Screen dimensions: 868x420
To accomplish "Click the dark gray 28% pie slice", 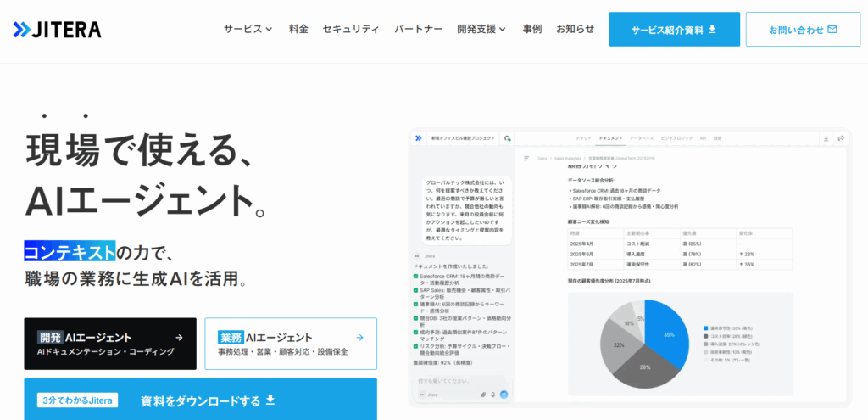I will tap(645, 368).
